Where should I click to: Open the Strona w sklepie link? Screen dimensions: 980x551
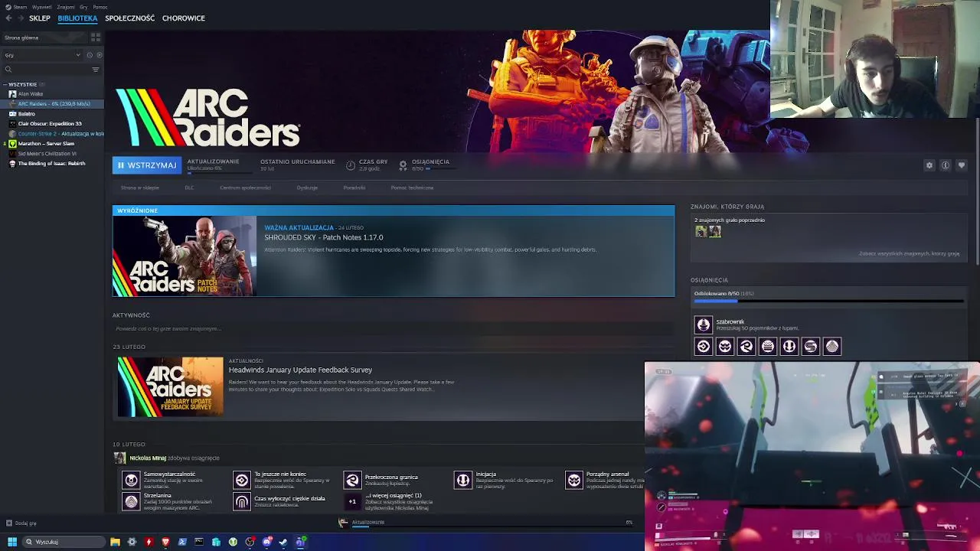(x=140, y=187)
